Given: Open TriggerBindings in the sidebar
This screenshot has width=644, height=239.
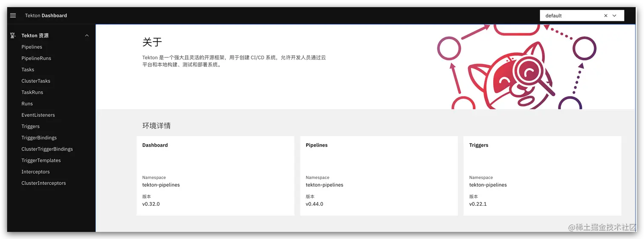Looking at the screenshot, I should tap(39, 138).
